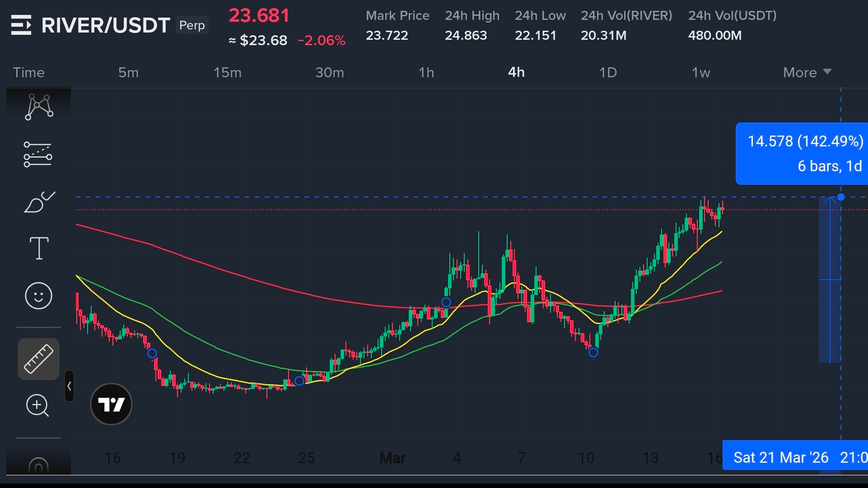Tap the Perp contract label
The image size is (868, 488).
[192, 25]
